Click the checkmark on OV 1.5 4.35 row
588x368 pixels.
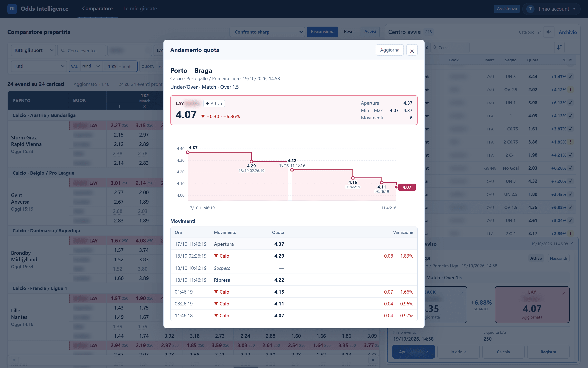point(570,207)
